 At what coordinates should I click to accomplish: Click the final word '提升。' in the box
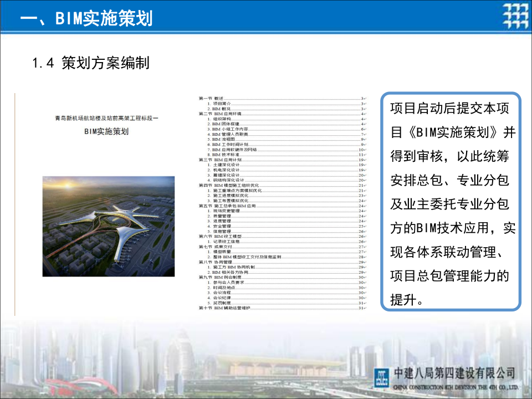point(407,300)
